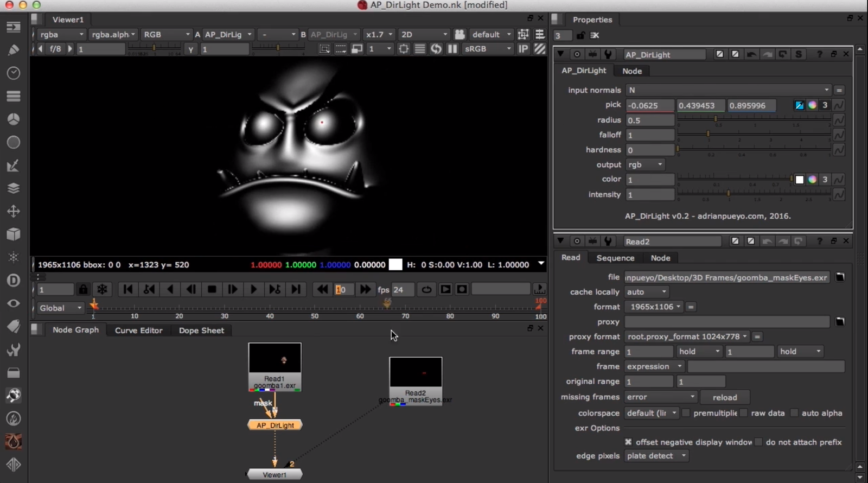
Task: Uncheck offset negative display window
Action: pyautogui.click(x=628, y=442)
